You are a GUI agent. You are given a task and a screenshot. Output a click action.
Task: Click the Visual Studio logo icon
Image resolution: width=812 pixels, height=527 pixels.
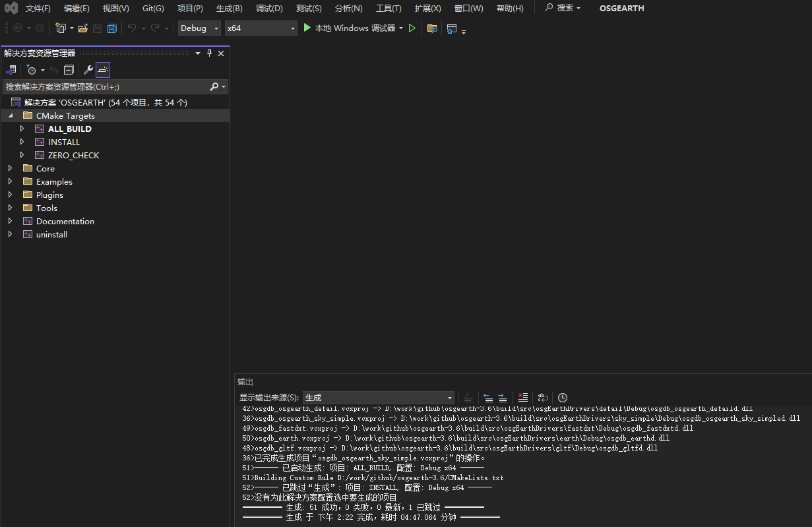[x=11, y=8]
